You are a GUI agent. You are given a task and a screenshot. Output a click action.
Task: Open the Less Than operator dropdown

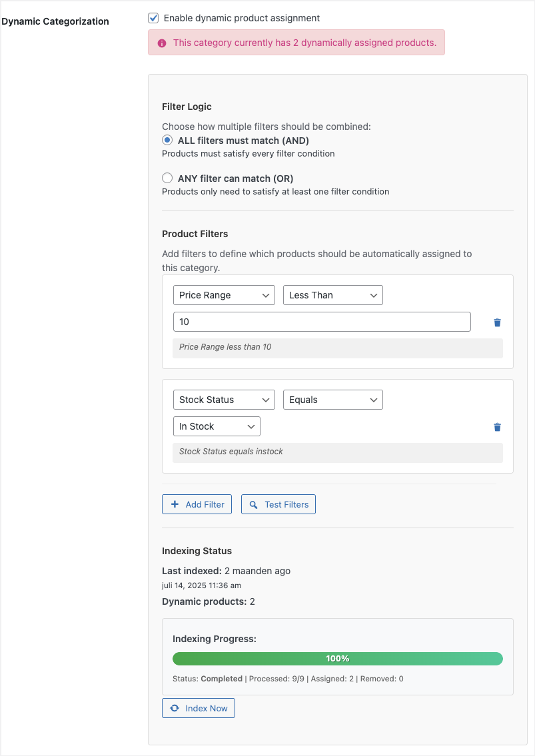[332, 294]
